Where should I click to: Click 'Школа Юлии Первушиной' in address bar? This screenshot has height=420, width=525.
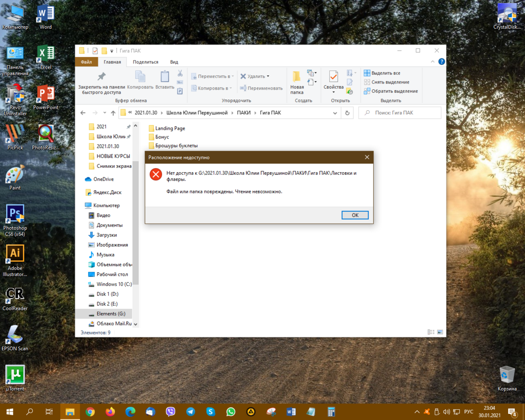point(197,113)
